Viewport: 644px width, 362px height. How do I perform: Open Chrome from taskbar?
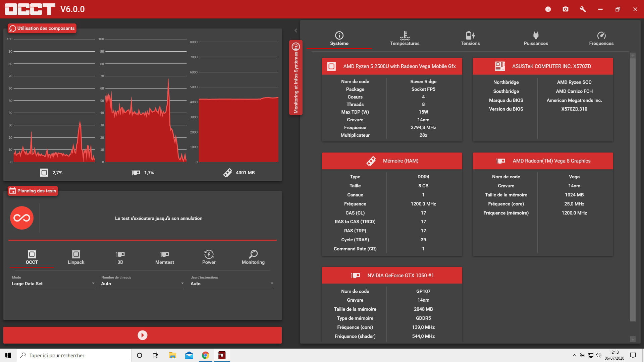tap(206, 355)
